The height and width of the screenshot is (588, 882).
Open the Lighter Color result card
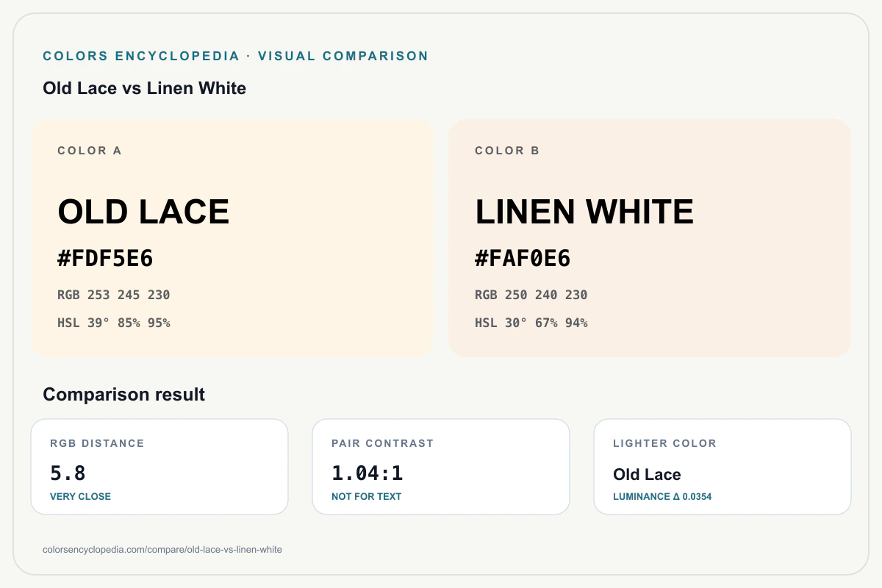tap(723, 467)
